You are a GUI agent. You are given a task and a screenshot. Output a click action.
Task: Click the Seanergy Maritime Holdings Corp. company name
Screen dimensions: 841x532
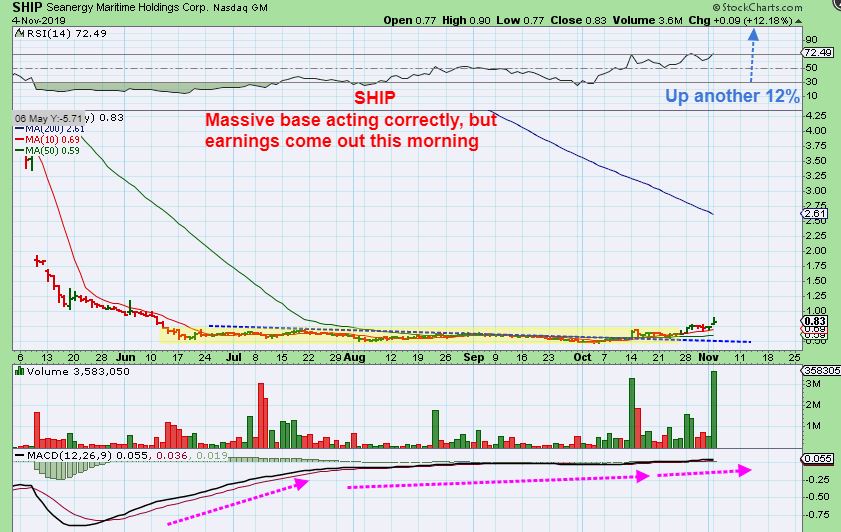pos(127,8)
